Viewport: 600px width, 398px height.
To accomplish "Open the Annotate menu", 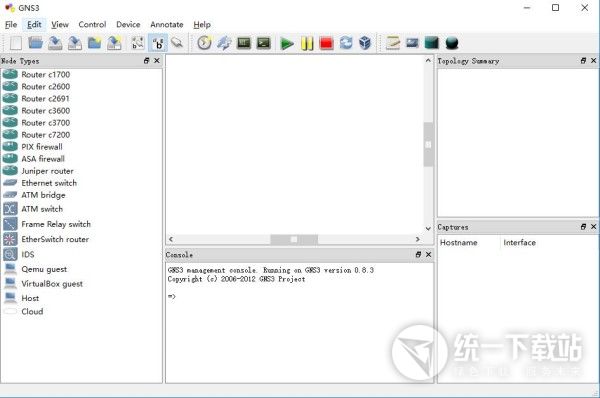I will [166, 24].
